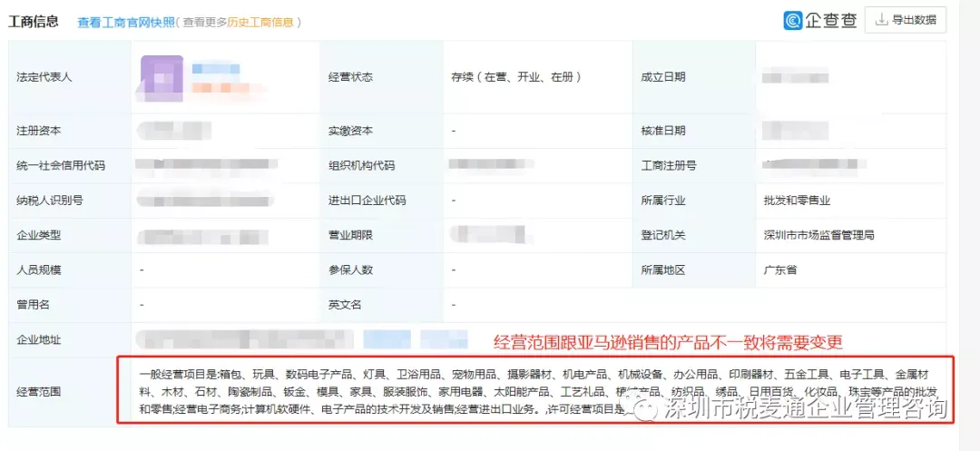Select the 纳税人识别号 label cell

point(69,201)
